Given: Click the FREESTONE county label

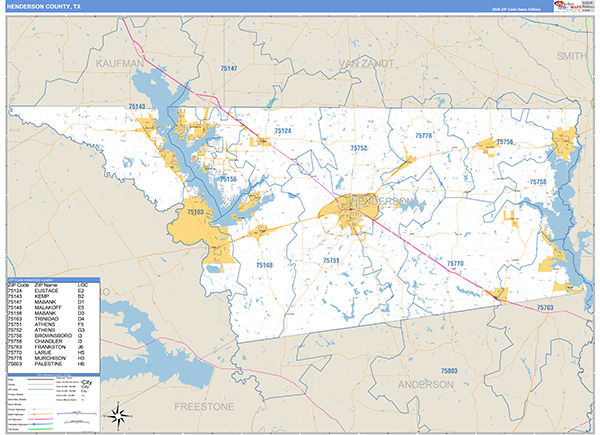Looking at the screenshot, I should click(204, 406).
